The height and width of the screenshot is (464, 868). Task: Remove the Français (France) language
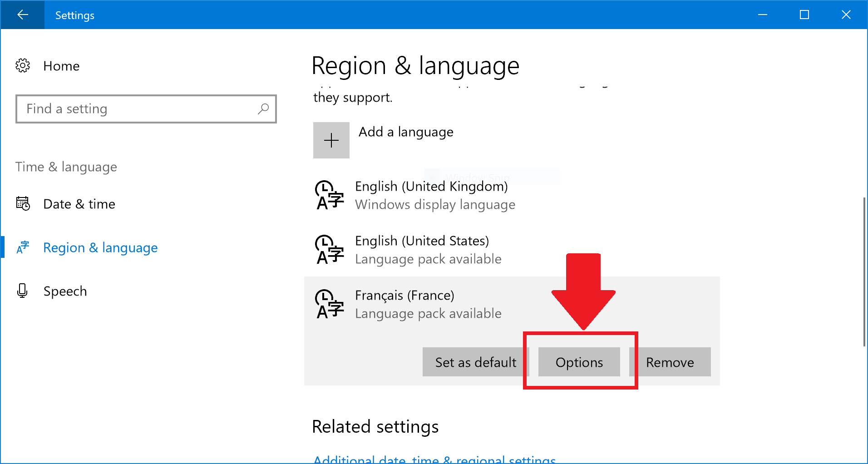670,362
